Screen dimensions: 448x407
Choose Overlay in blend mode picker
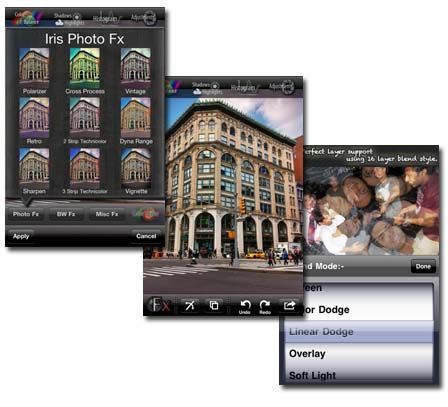(x=359, y=354)
